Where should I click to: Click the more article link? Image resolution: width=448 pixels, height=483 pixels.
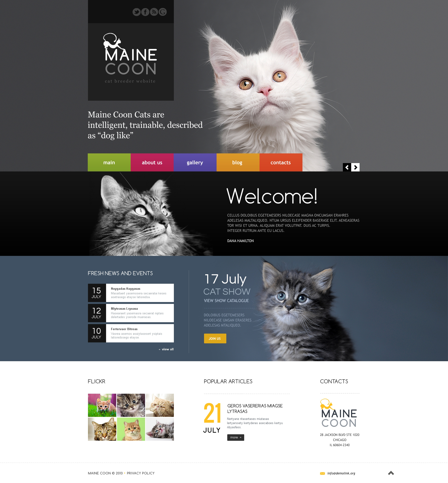pos(235,437)
